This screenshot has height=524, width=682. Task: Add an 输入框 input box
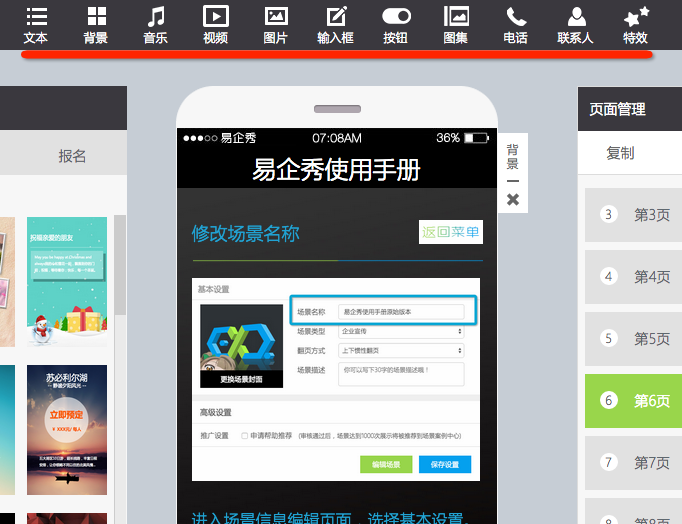coord(335,25)
